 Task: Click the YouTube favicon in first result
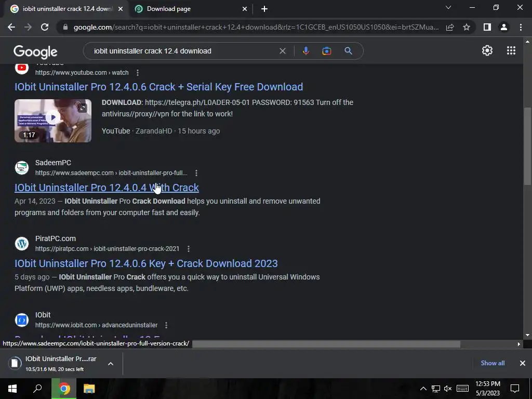[22, 69]
